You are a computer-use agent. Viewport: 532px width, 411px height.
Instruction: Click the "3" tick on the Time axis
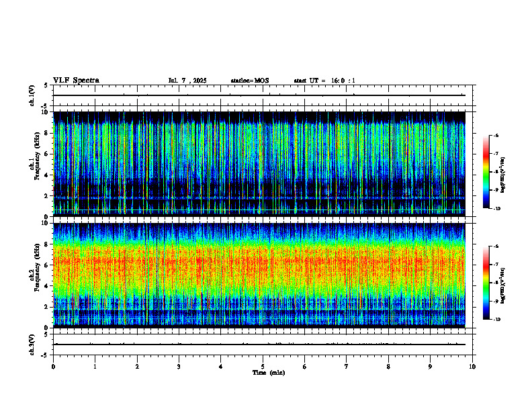click(x=179, y=367)
